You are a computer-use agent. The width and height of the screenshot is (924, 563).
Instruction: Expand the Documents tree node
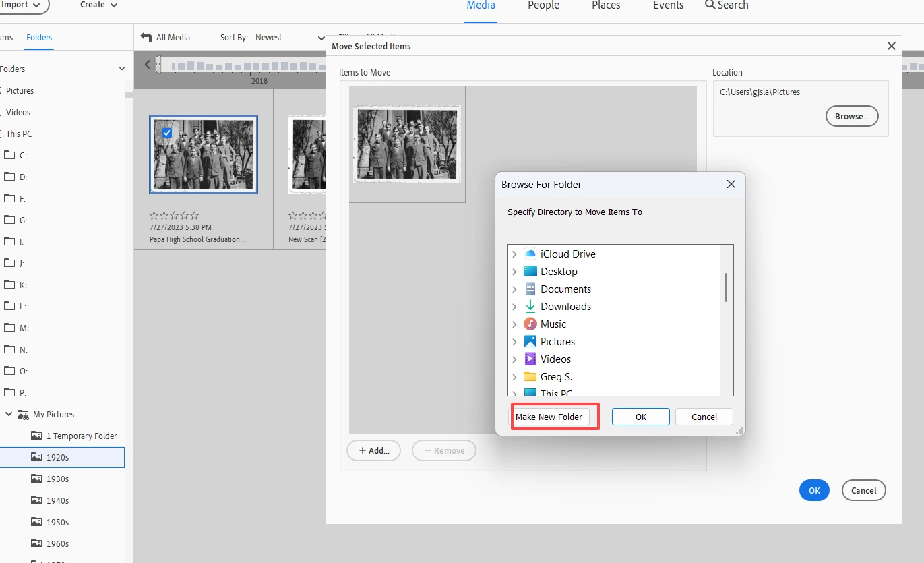(514, 289)
